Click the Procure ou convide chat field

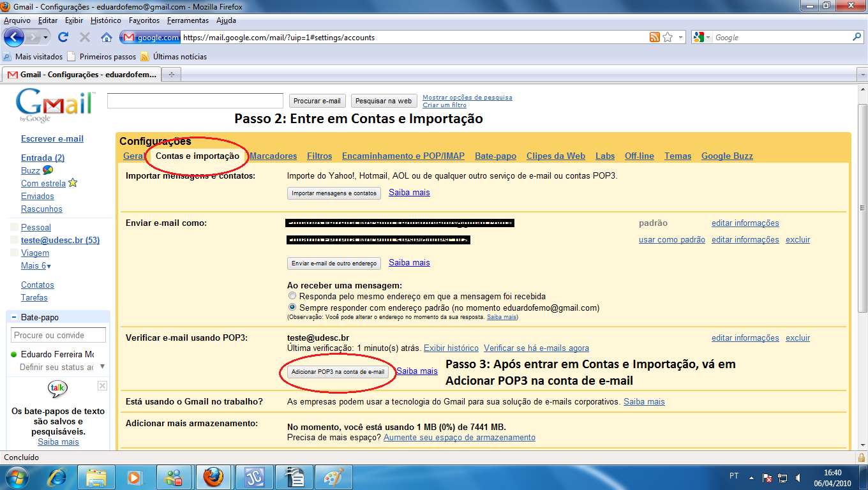click(x=58, y=335)
